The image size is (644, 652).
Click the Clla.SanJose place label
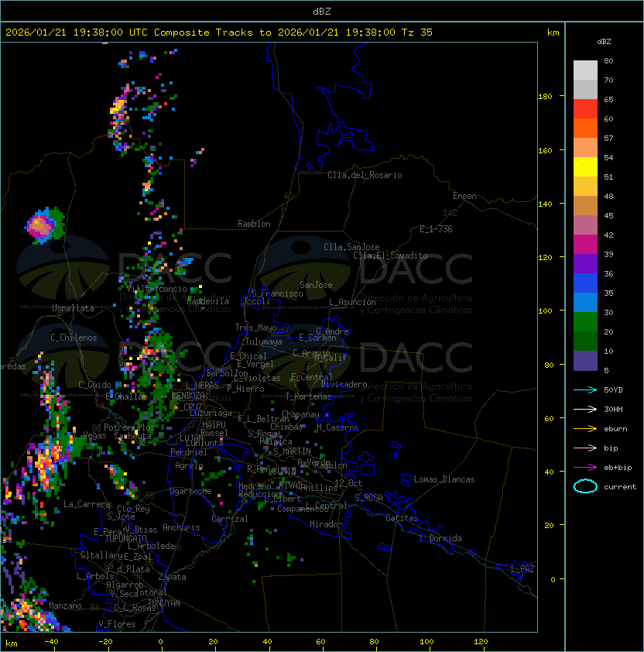point(351,247)
